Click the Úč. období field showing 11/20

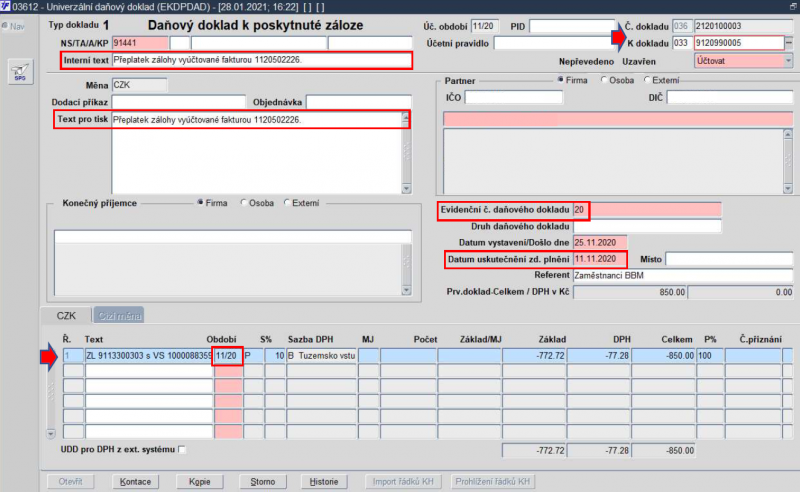coord(485,26)
